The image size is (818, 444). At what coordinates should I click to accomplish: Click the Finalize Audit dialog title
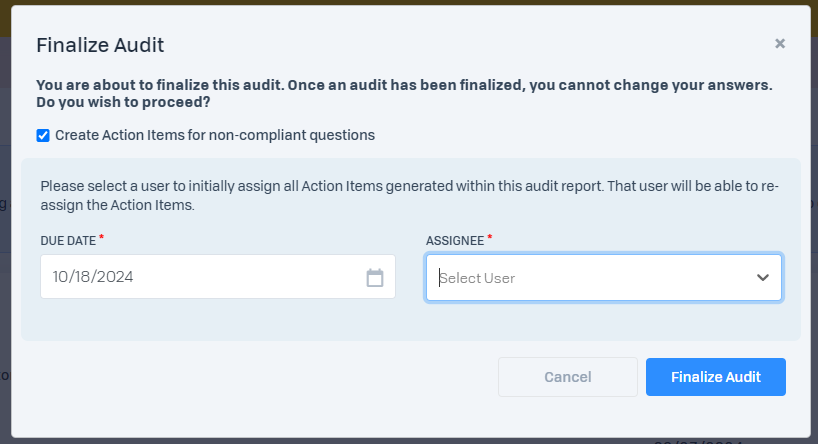[100, 44]
